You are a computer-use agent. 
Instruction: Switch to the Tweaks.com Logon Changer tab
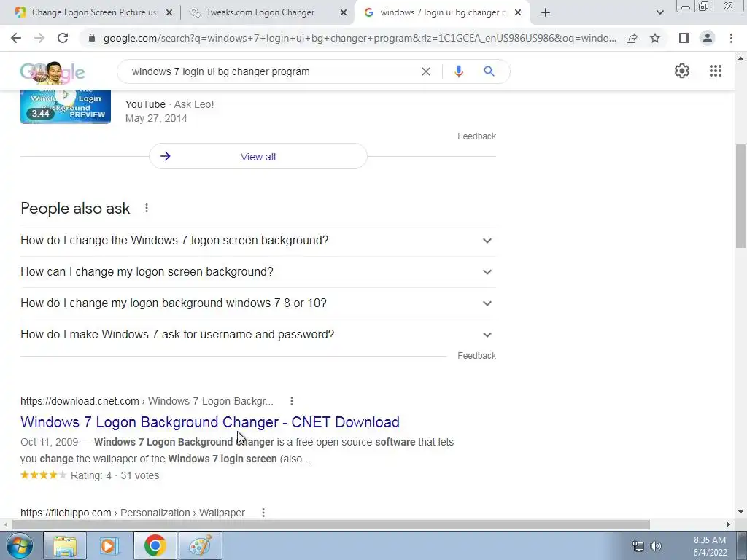click(x=260, y=12)
